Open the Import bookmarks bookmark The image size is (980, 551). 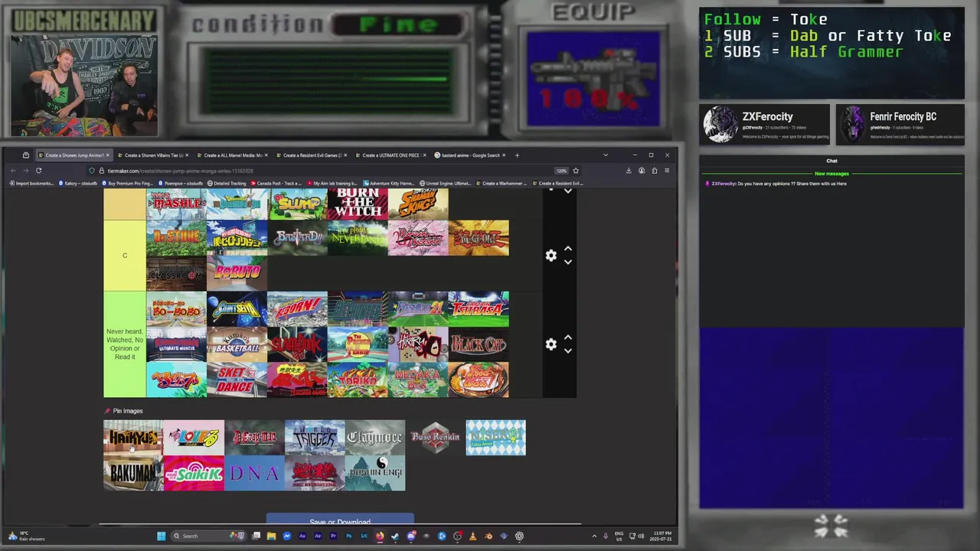[31, 184]
